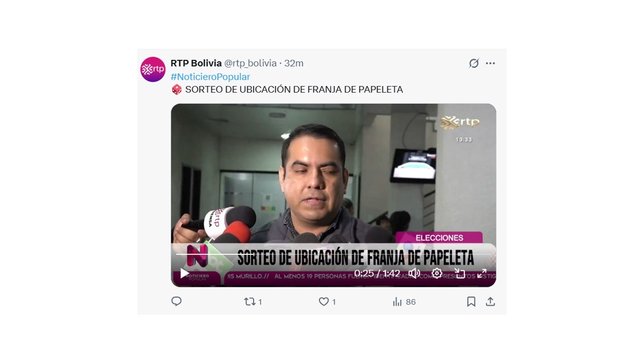The image size is (644, 362).
Task: Open the 32m timestamp permalink
Action: [x=294, y=63]
